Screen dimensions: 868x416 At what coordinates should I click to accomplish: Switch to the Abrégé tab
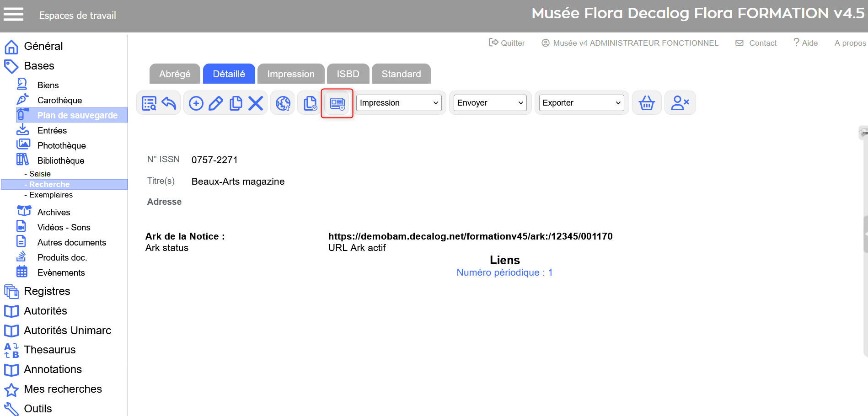(175, 74)
